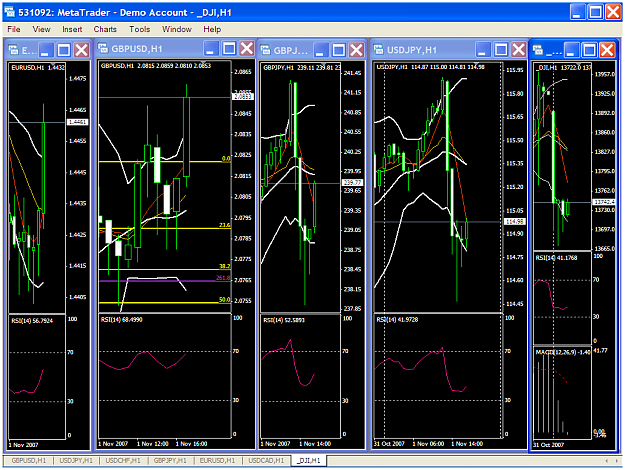Viewport: 625px width, 470px height.
Task: Open the Insert menu
Action: [x=72, y=29]
